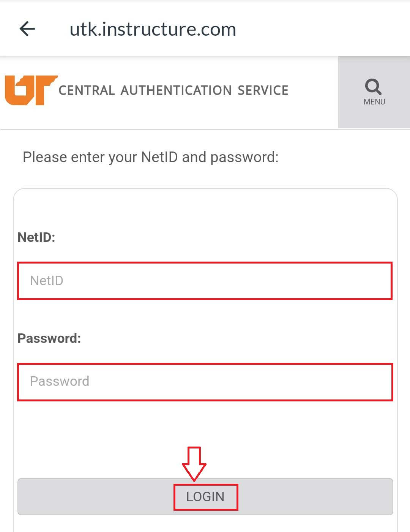Focus the Password input field
The image size is (410, 532).
(205, 382)
